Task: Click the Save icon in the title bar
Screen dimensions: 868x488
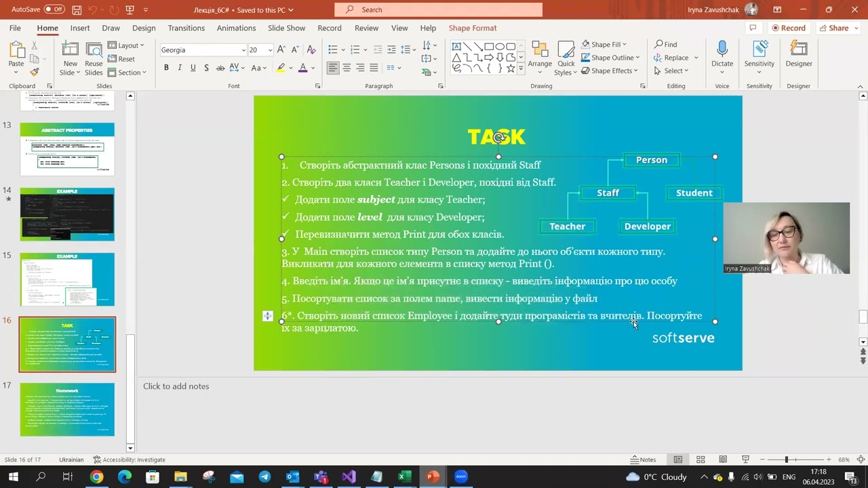Action: point(77,10)
